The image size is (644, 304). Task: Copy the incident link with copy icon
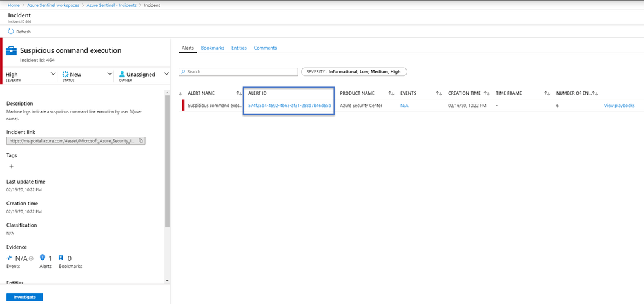[141, 140]
